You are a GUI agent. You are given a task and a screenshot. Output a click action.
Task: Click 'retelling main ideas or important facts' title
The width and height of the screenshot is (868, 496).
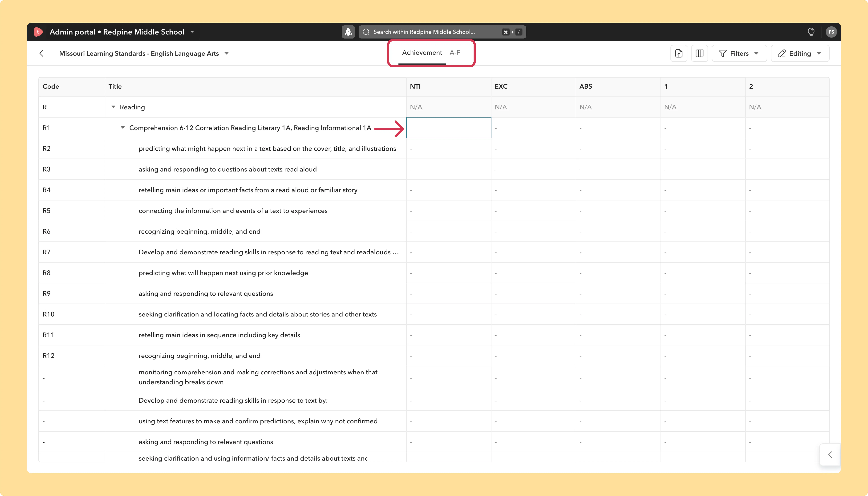248,190
